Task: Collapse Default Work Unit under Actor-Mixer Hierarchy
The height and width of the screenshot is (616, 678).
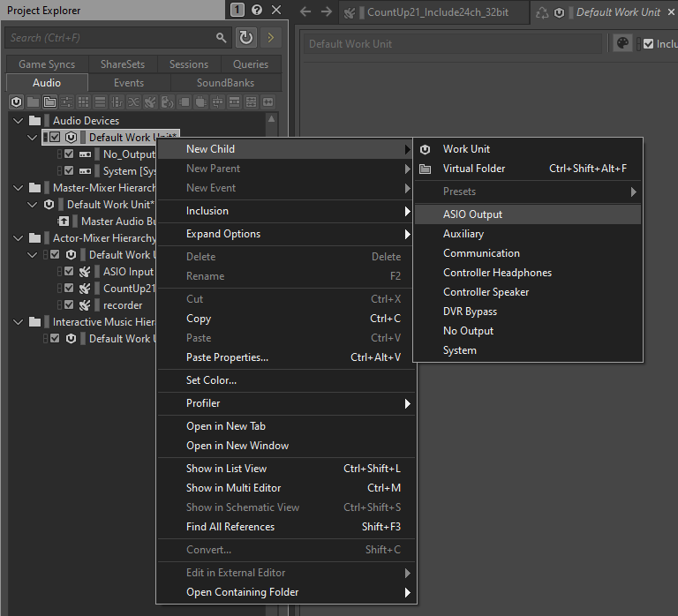Action: [33, 255]
